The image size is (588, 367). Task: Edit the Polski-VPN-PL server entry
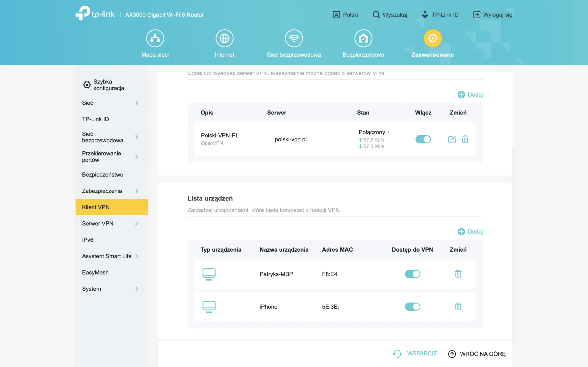(x=452, y=139)
